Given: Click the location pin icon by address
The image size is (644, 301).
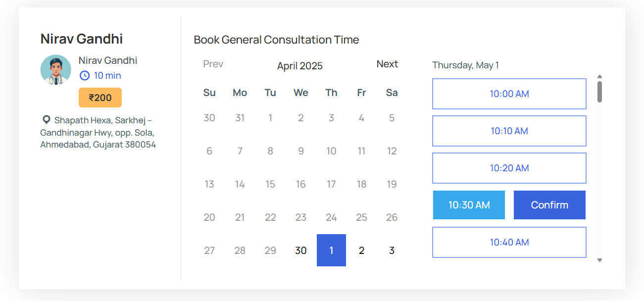Looking at the screenshot, I should (47, 120).
